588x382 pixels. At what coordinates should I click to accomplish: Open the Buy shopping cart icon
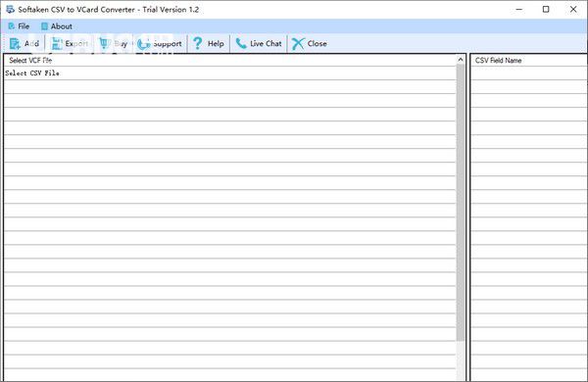pos(104,43)
